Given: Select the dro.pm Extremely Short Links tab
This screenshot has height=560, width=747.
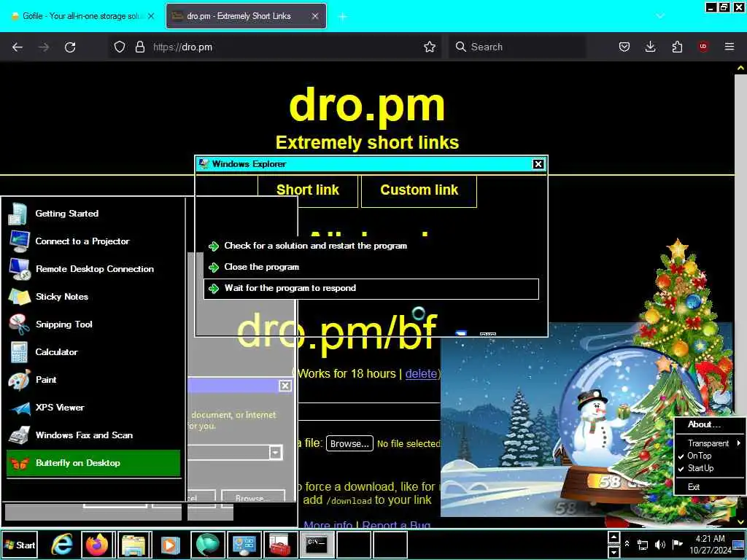Looking at the screenshot, I should pyautogui.click(x=246, y=16).
